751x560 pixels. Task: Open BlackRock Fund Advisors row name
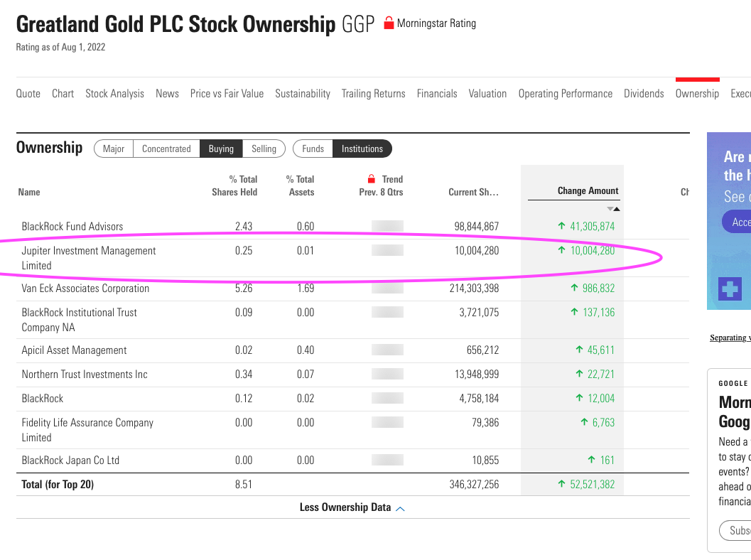click(x=72, y=226)
